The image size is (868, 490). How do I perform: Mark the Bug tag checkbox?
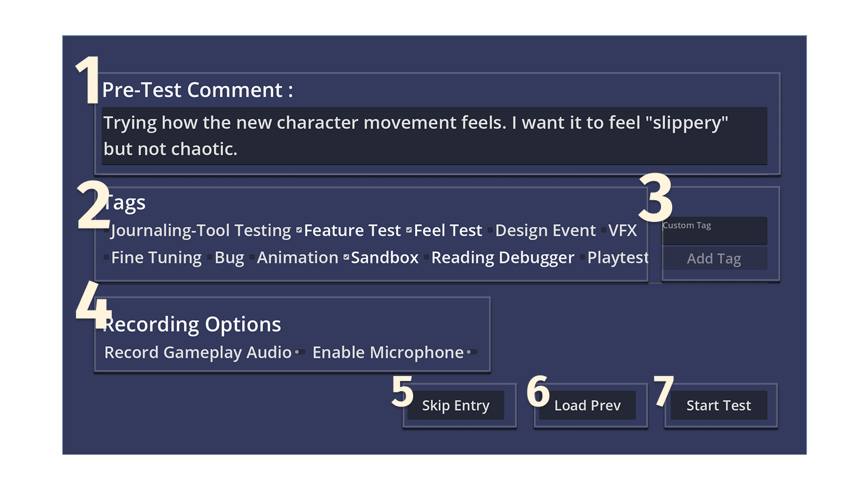pos(210,257)
